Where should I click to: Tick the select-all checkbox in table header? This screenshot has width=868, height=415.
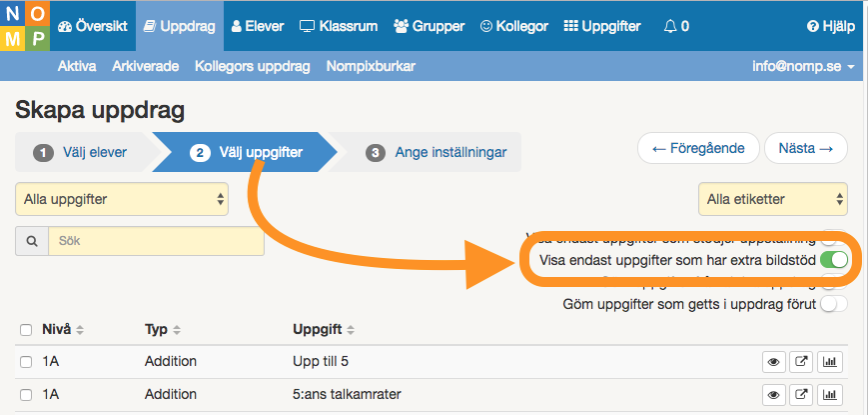pos(26,330)
